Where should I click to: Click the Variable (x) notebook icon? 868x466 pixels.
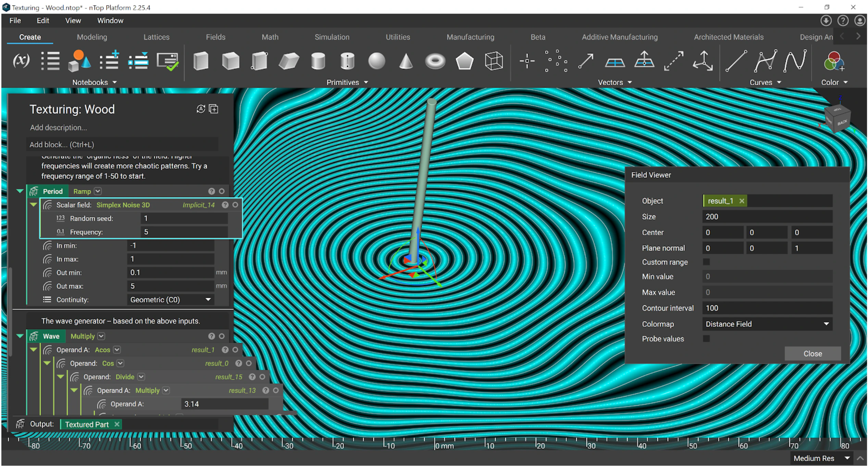coord(21,61)
